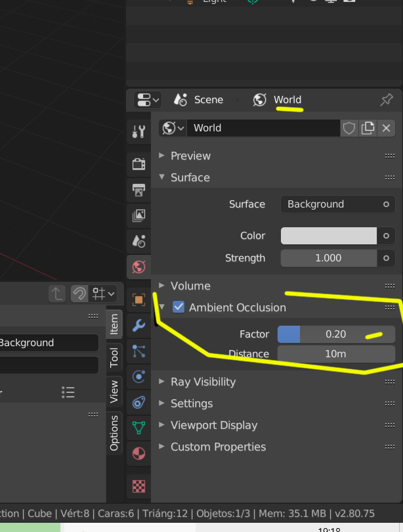
Task: Click the v2.80.75 version text
Action: pyautogui.click(x=355, y=514)
